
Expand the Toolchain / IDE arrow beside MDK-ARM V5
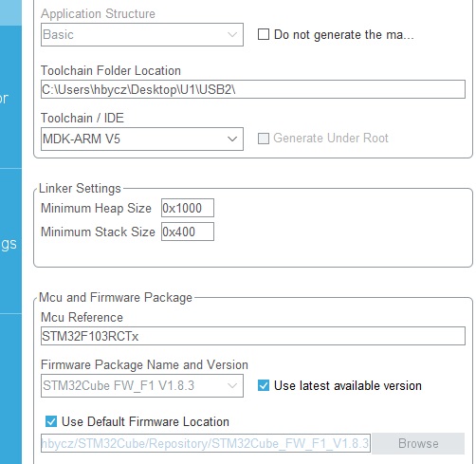232,139
